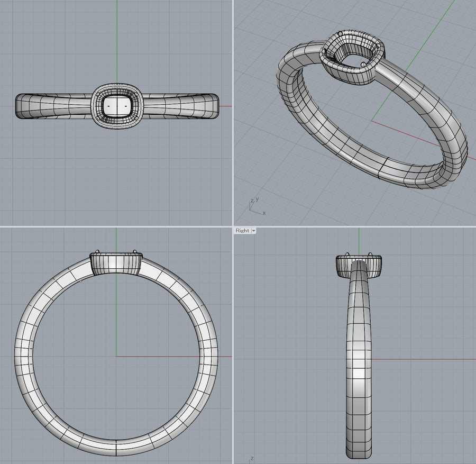Click the Right viewport title label
Viewport: 476px width, 464px height.
tap(242, 231)
